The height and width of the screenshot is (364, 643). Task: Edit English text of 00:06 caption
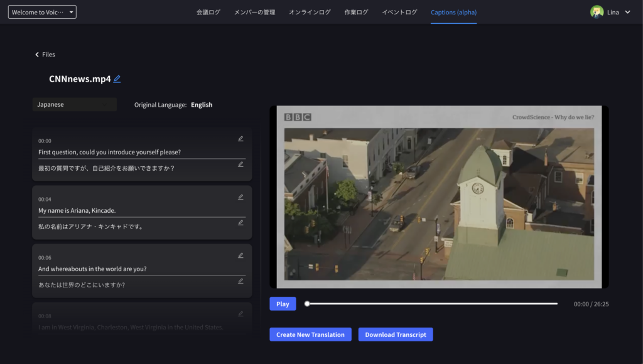coord(240,255)
